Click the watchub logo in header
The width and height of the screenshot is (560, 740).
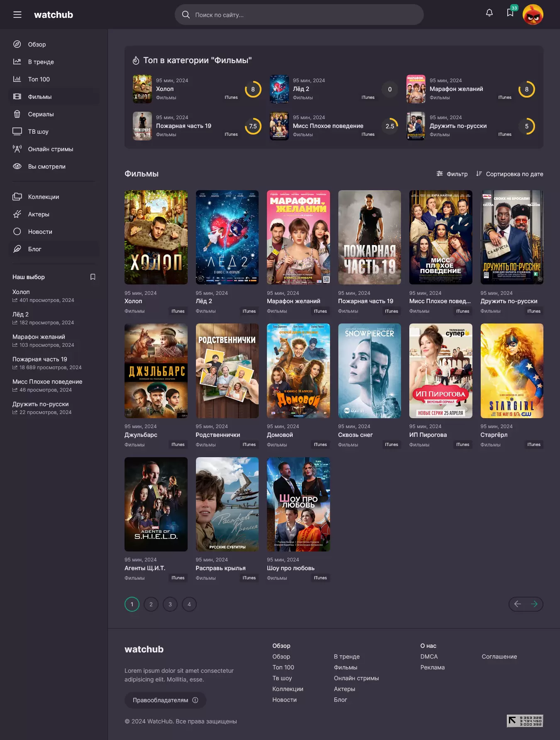point(54,15)
